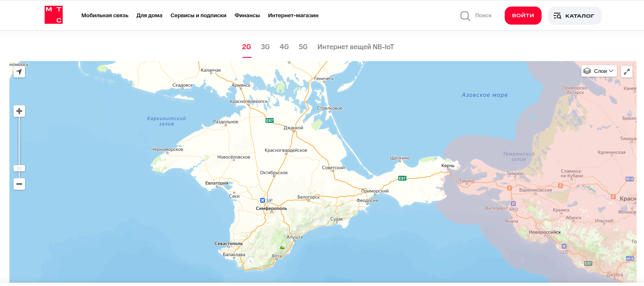Image resolution: width=644 pixels, height=286 pixels.
Task: Open the MTS logo home page
Action: pos(54,15)
